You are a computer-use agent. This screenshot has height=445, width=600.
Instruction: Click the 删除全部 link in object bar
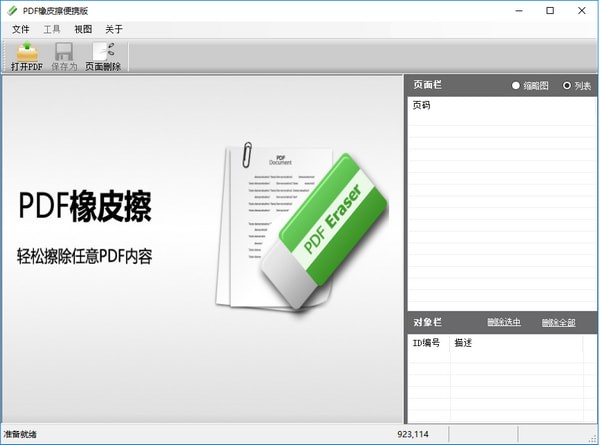558,323
